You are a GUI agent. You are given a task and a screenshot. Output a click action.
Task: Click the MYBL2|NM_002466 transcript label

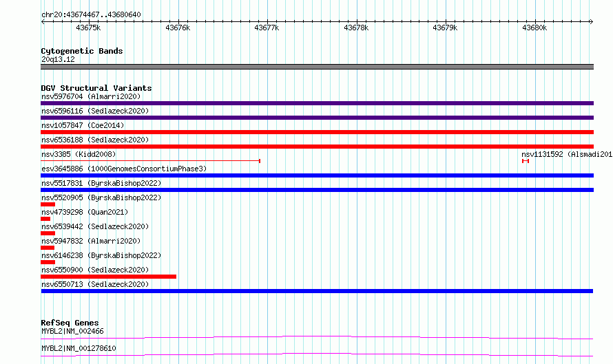[72, 331]
